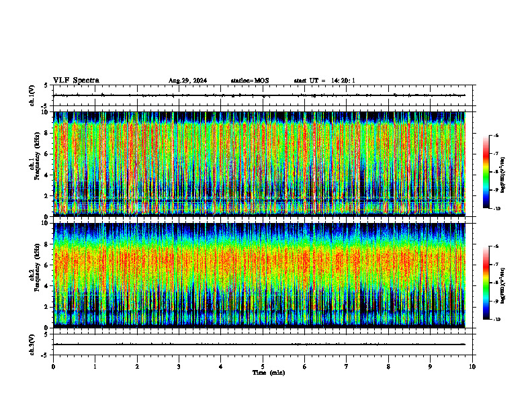Click inside the ch.1 spectrogram plot

pyautogui.click(x=259, y=164)
